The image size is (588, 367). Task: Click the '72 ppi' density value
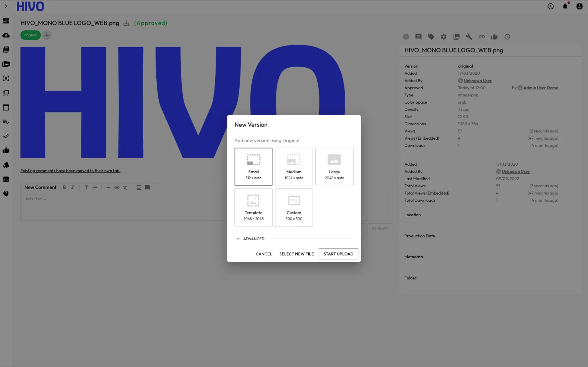click(x=464, y=109)
